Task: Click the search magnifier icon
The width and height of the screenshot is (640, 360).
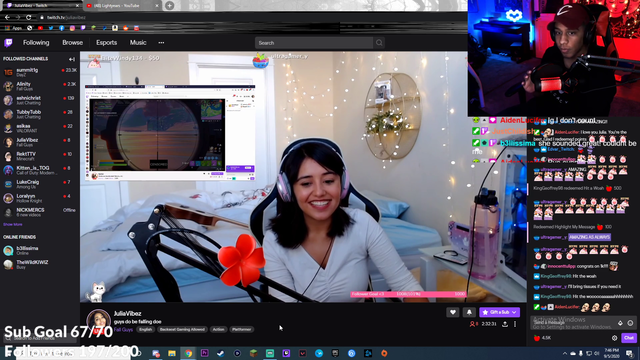Action: [x=379, y=43]
